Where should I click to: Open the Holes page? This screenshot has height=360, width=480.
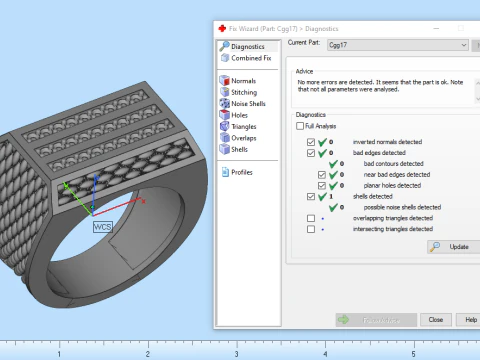[x=239, y=115]
